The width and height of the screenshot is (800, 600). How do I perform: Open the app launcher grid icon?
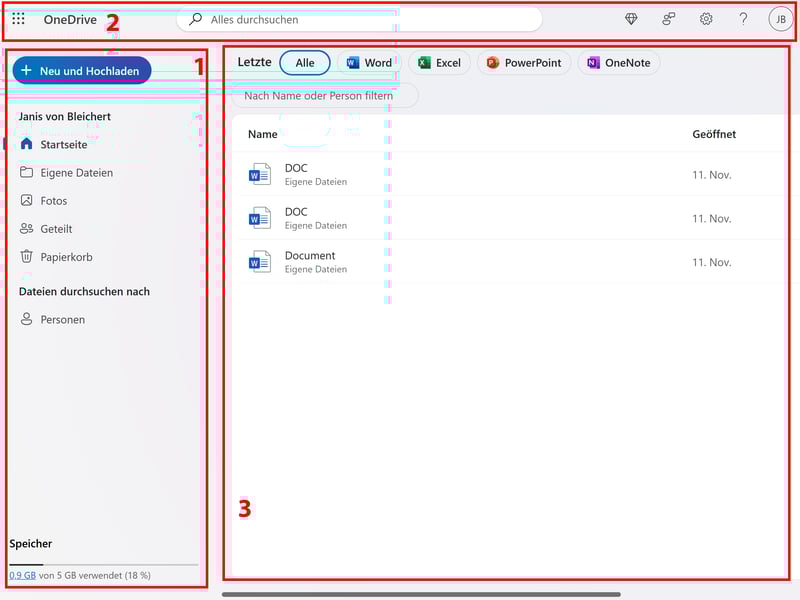point(18,19)
